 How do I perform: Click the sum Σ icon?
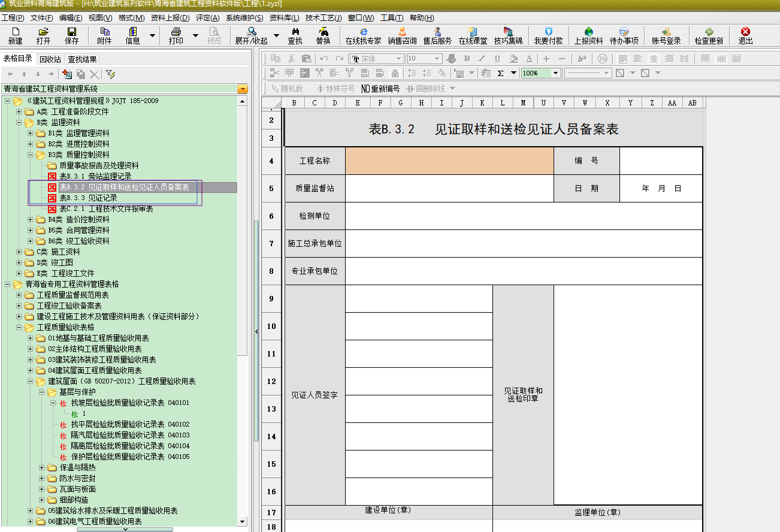(500, 73)
